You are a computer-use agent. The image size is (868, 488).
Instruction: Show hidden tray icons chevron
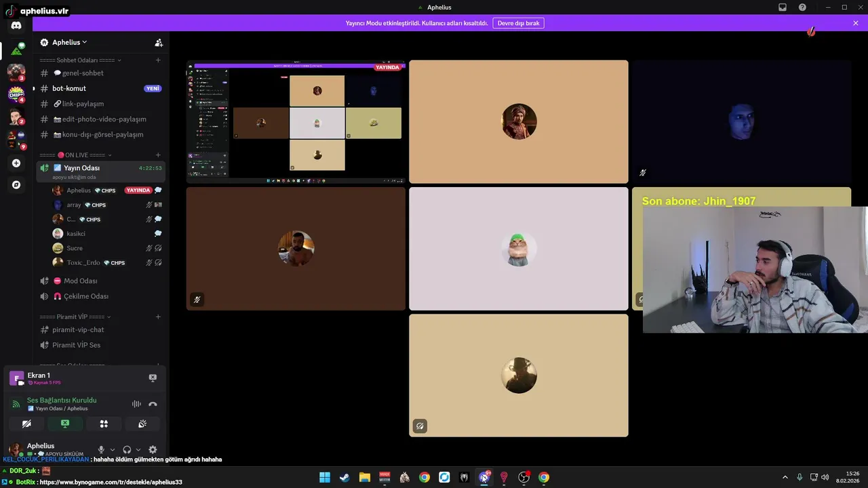click(x=785, y=477)
